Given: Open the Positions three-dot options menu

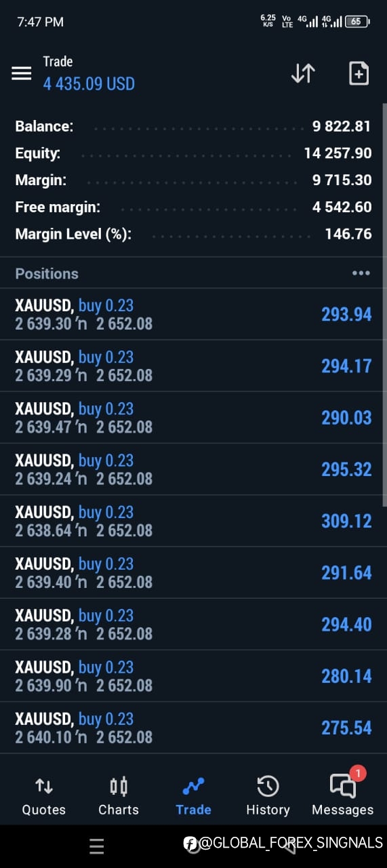Looking at the screenshot, I should point(361,273).
